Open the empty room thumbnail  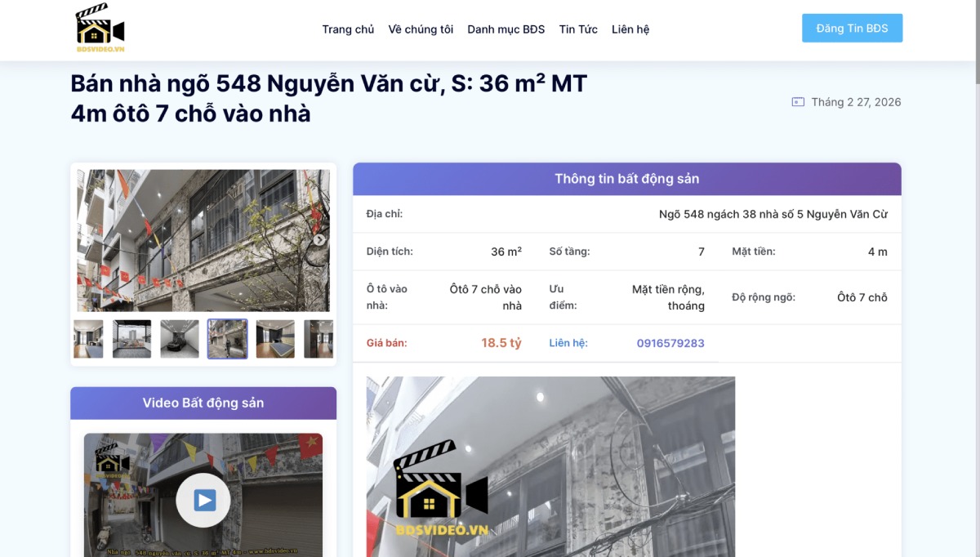(131, 339)
